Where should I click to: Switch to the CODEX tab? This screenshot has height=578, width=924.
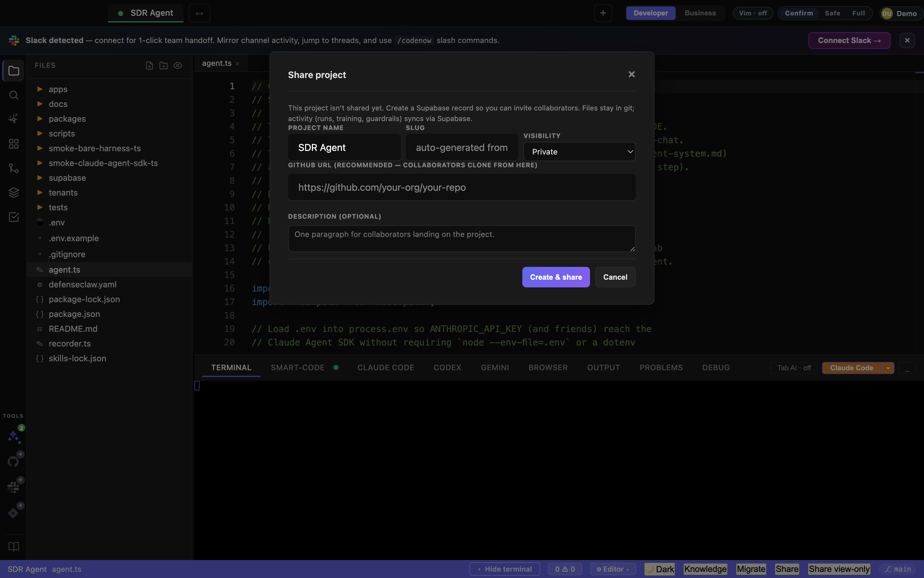(447, 367)
